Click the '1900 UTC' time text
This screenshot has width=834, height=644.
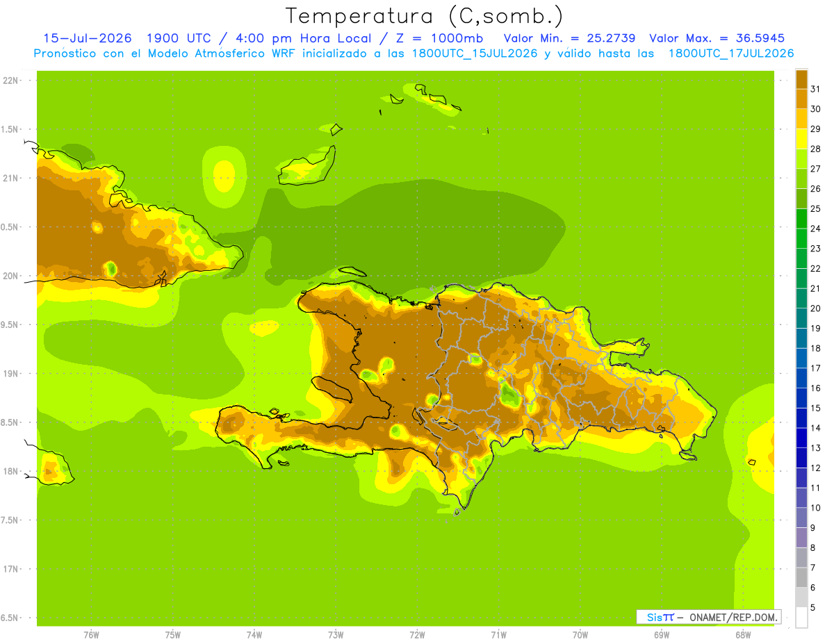click(179, 38)
